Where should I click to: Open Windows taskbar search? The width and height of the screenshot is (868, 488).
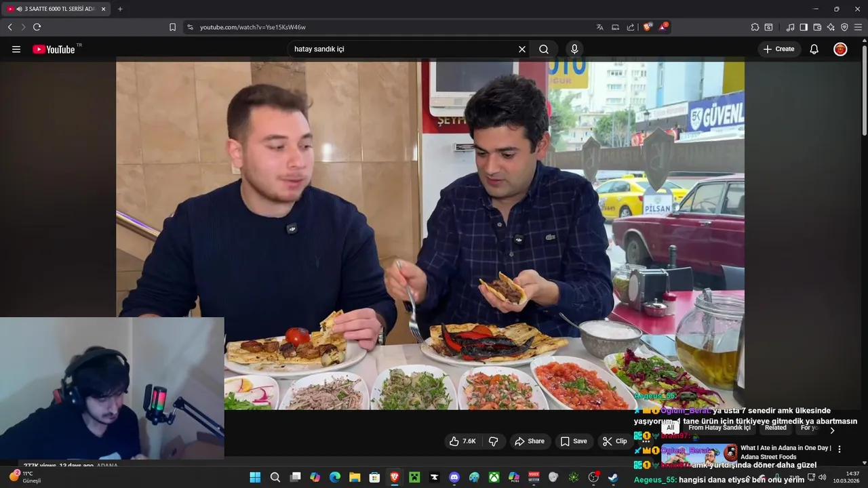tap(275, 477)
